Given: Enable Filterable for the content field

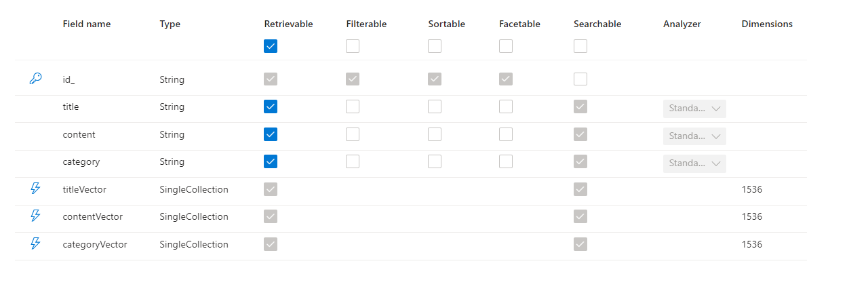Looking at the screenshot, I should 353,134.
